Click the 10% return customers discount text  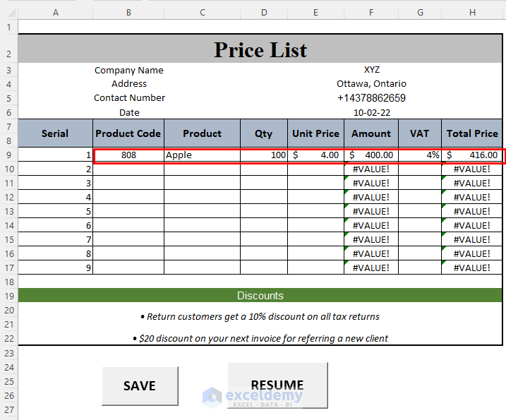point(260,317)
